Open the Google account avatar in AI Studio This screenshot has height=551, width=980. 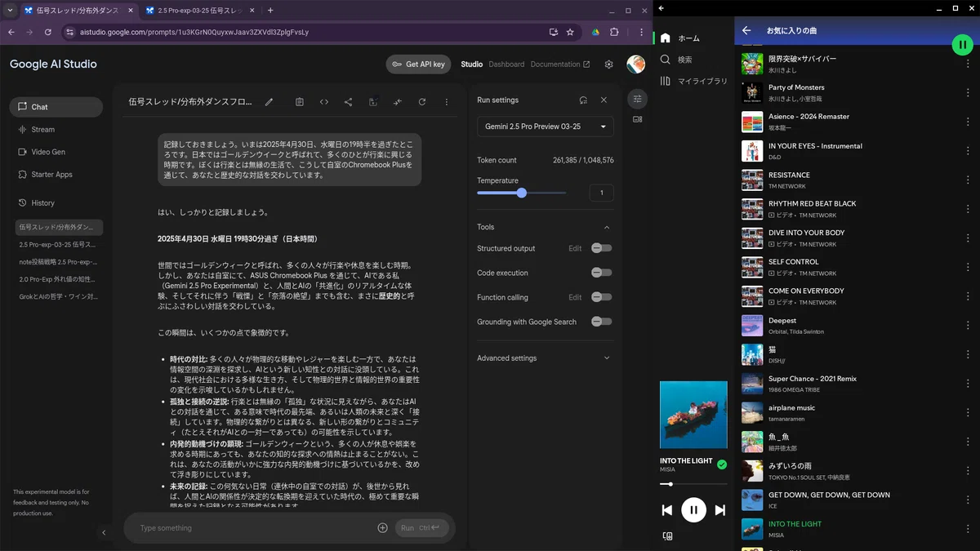(x=635, y=64)
